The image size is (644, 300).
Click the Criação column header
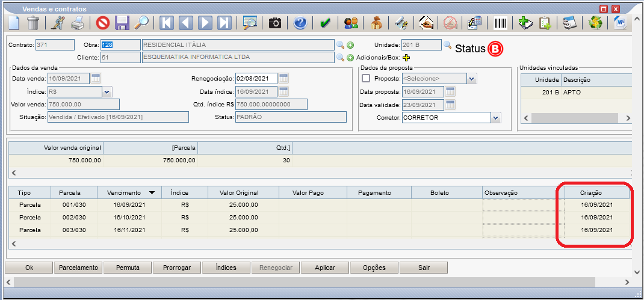(x=597, y=192)
